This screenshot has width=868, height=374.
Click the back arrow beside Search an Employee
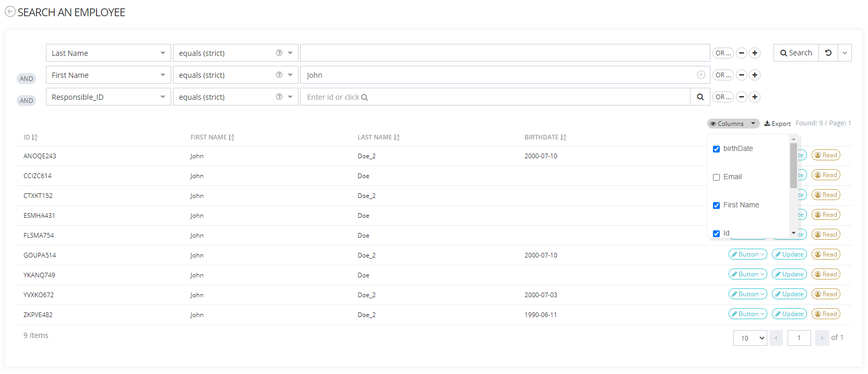tap(10, 12)
